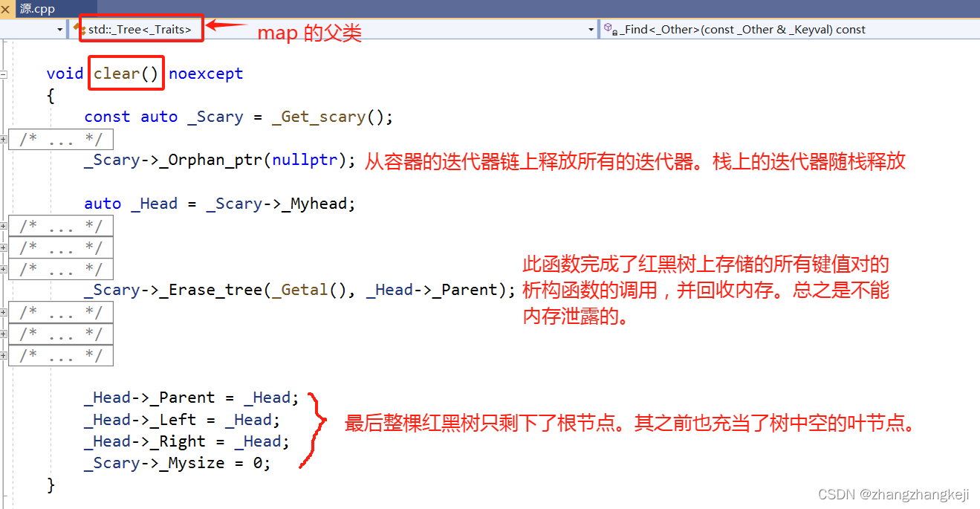Click _Mysize in the _Scary->_Mysize = 0 line
The height and width of the screenshot is (509, 980).
coord(192,463)
